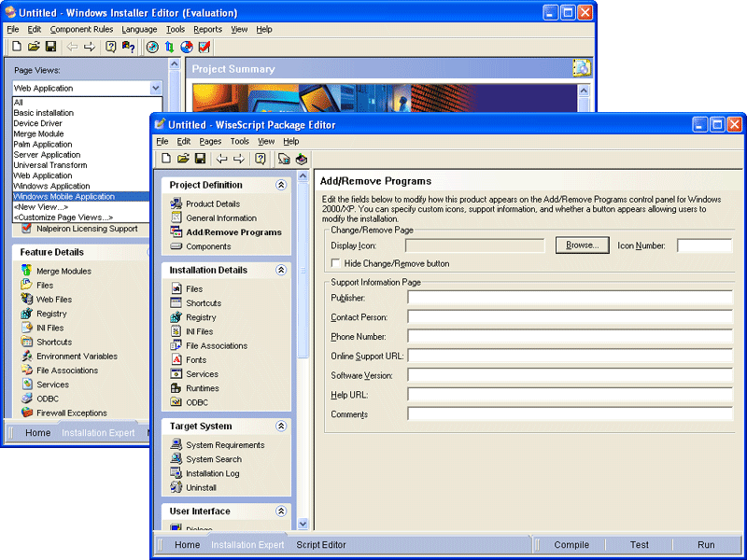Collapse the Installation Details section
747x560 pixels.
point(281,270)
